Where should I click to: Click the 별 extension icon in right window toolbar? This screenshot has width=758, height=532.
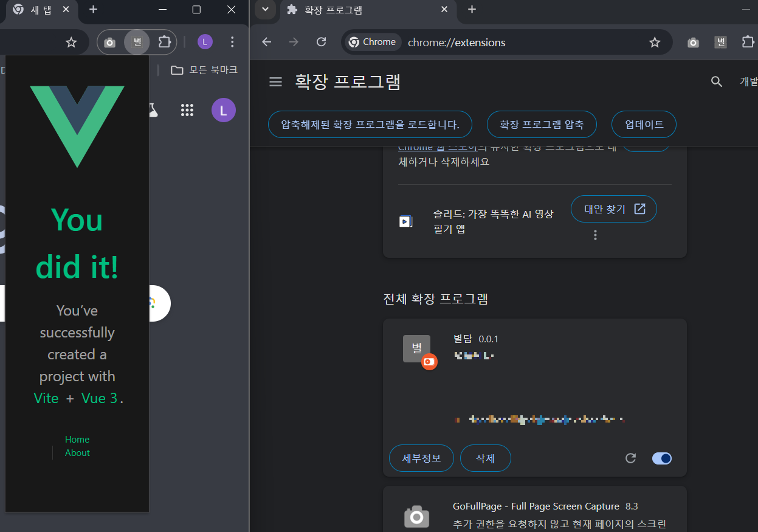pyautogui.click(x=721, y=42)
